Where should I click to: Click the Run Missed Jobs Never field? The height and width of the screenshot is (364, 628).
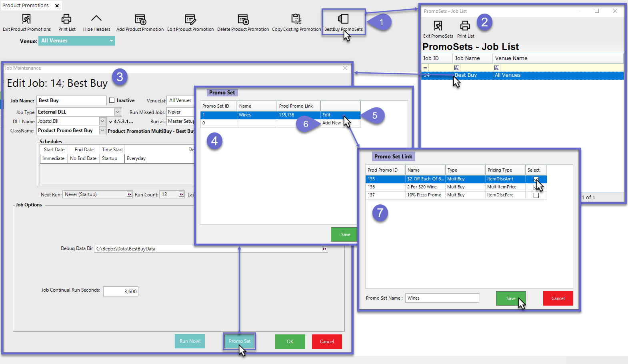tap(181, 112)
